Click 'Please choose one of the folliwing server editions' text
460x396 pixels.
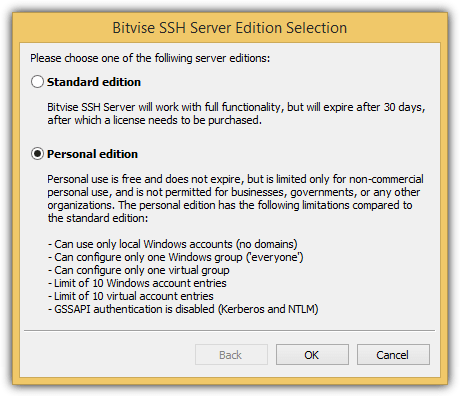click(x=150, y=58)
